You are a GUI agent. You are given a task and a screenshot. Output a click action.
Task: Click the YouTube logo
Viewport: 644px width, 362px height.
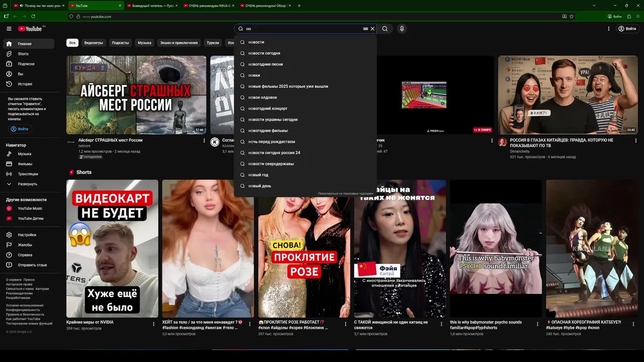coord(30,29)
